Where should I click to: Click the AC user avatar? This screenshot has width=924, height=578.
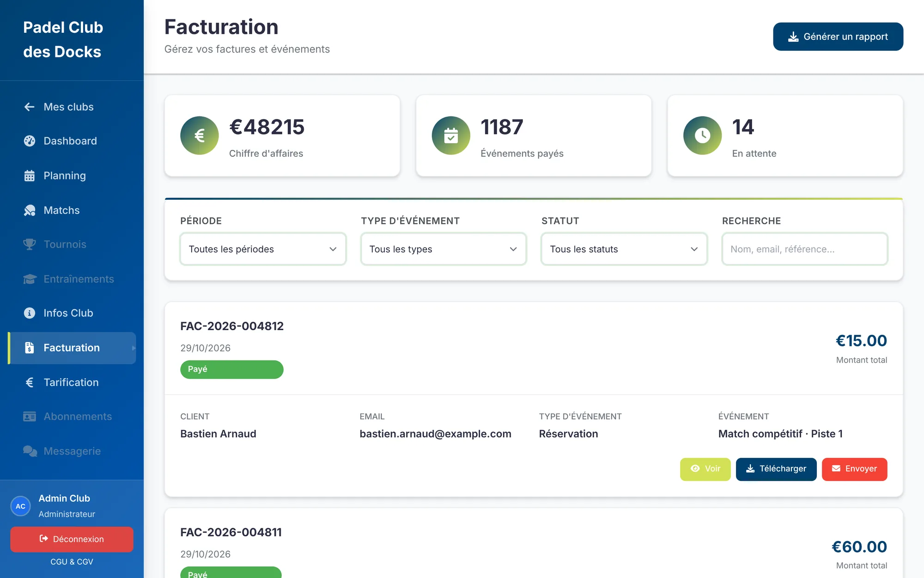[x=20, y=506]
